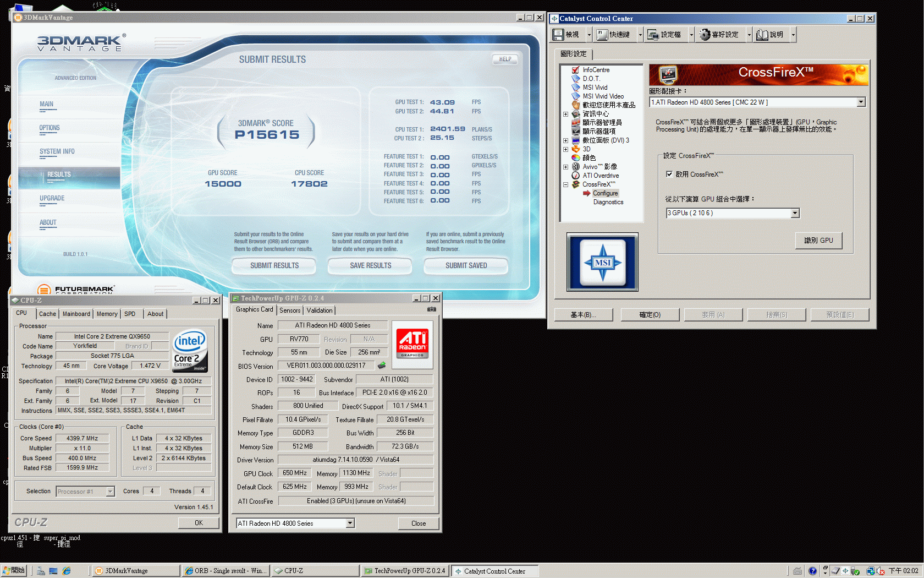The image size is (924, 578).
Task: Open the 喜好設定 dropdown arrow
Action: [x=749, y=35]
